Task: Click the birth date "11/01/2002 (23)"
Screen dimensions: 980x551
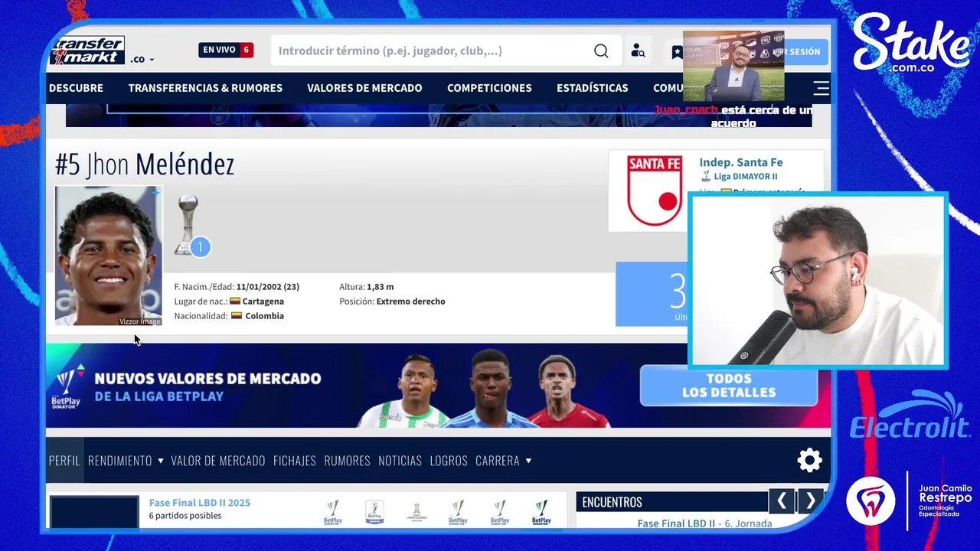Action: click(x=267, y=287)
